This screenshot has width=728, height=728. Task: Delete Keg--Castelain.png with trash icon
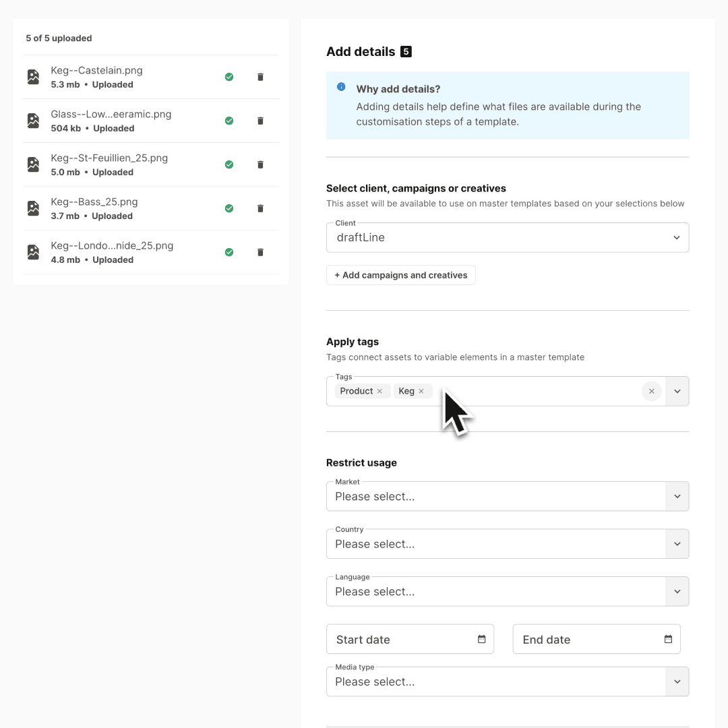pyautogui.click(x=260, y=77)
